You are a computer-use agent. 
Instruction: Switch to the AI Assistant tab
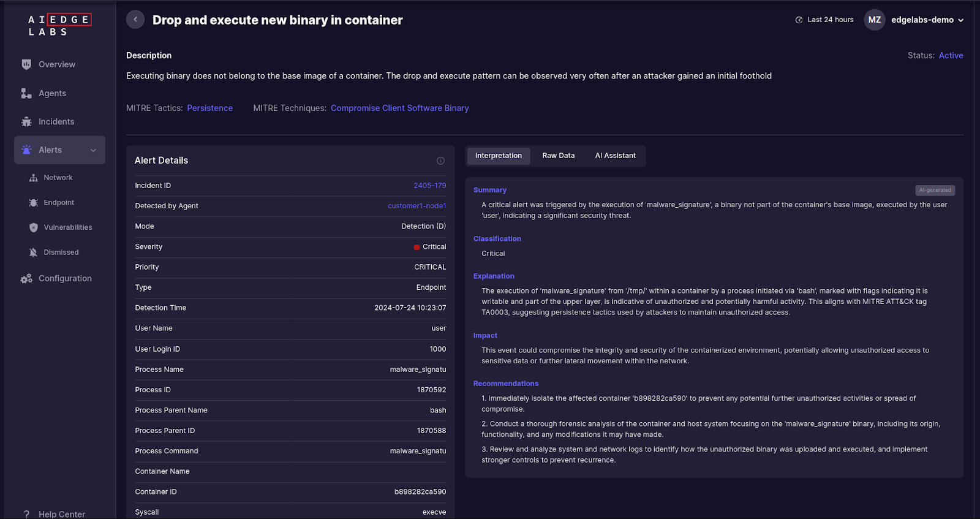[615, 156]
